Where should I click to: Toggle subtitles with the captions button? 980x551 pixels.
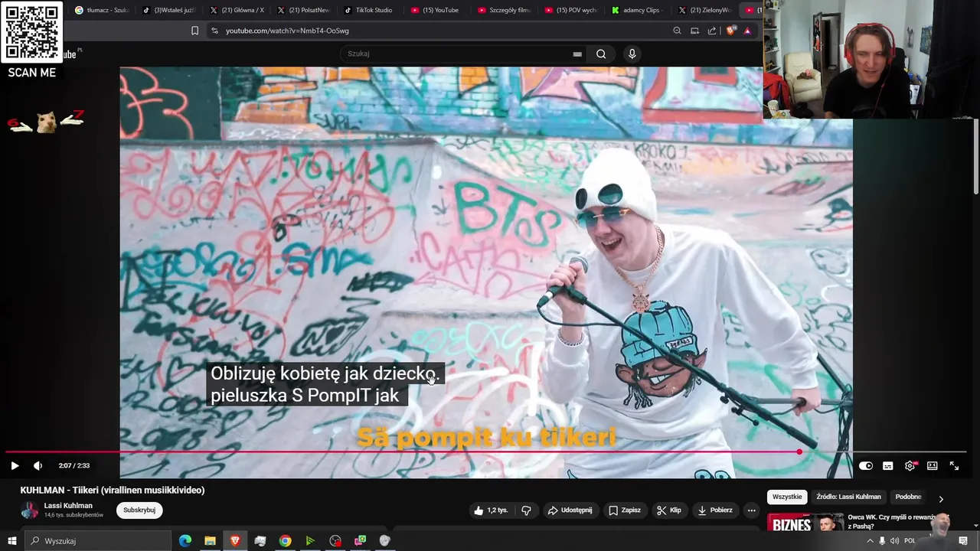pos(887,465)
